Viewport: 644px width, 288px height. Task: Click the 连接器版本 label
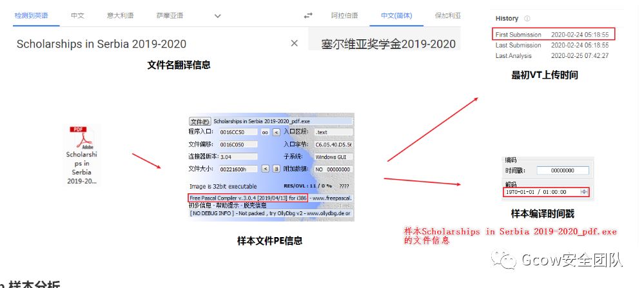204,157
